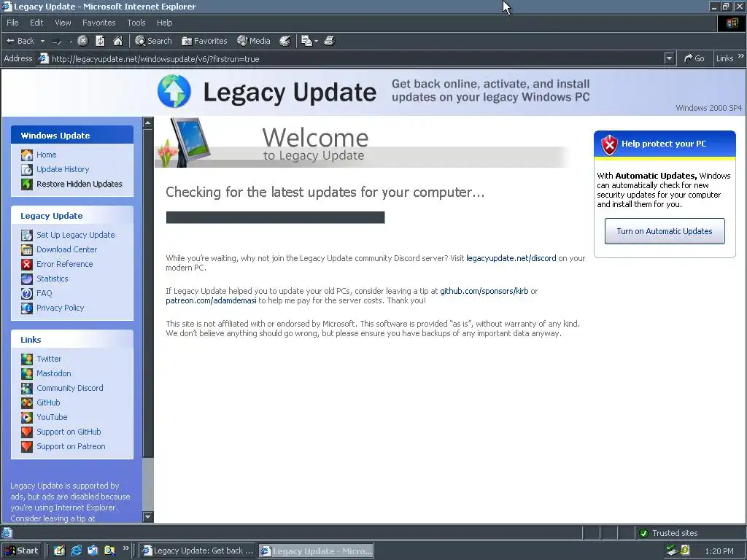Click the Privacy Policy info icon
Screen dimensions: 747x560
tap(27, 308)
